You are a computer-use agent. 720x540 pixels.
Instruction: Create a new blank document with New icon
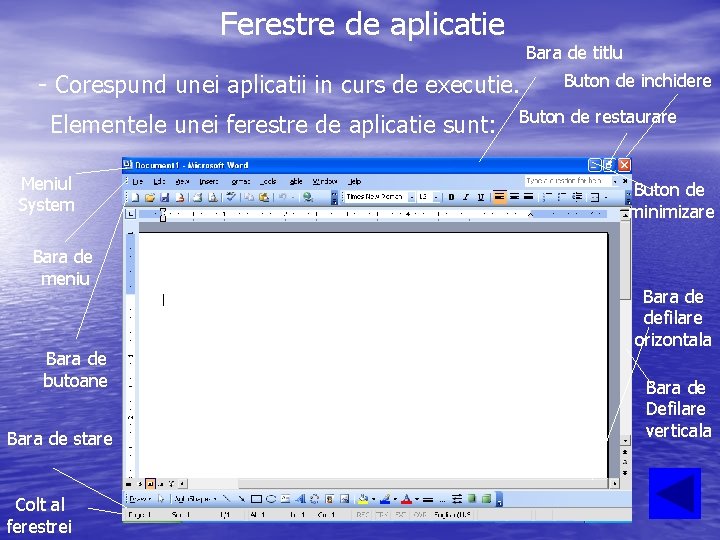[135, 197]
